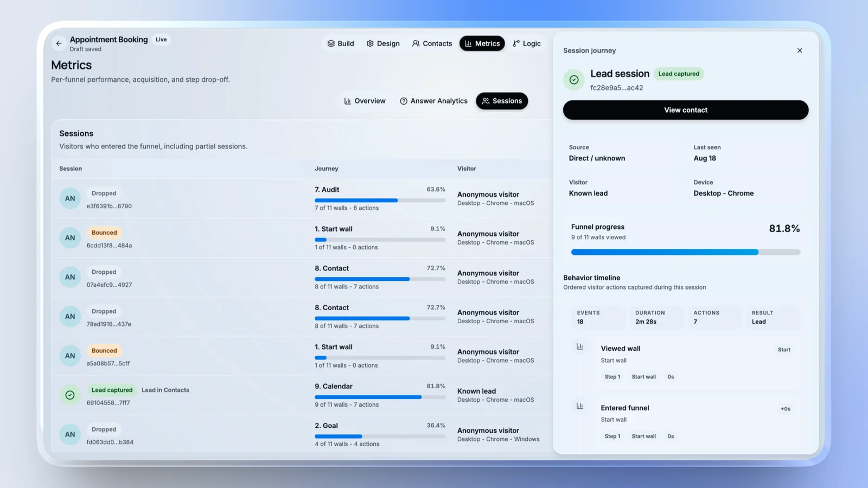Image resolution: width=868 pixels, height=488 pixels.
Task: Click the Bounced badge for session 6cdd13f8...484a
Action: (104, 233)
